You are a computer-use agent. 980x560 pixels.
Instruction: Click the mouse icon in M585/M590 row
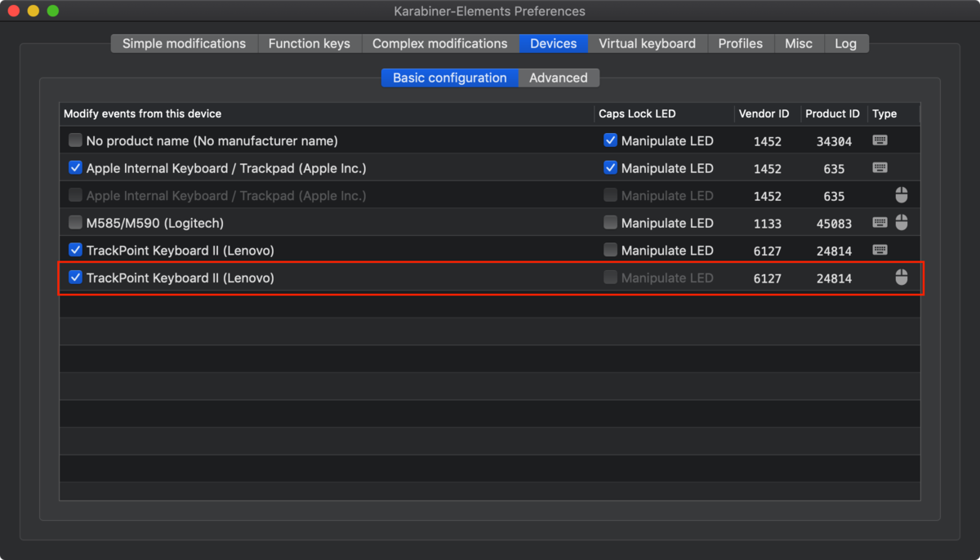pos(902,222)
